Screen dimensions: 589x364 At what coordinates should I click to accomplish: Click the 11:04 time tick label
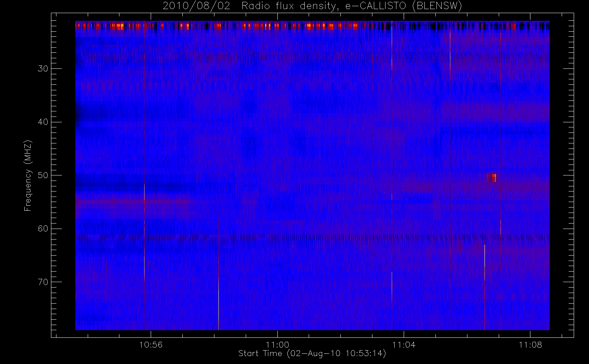coord(404,344)
